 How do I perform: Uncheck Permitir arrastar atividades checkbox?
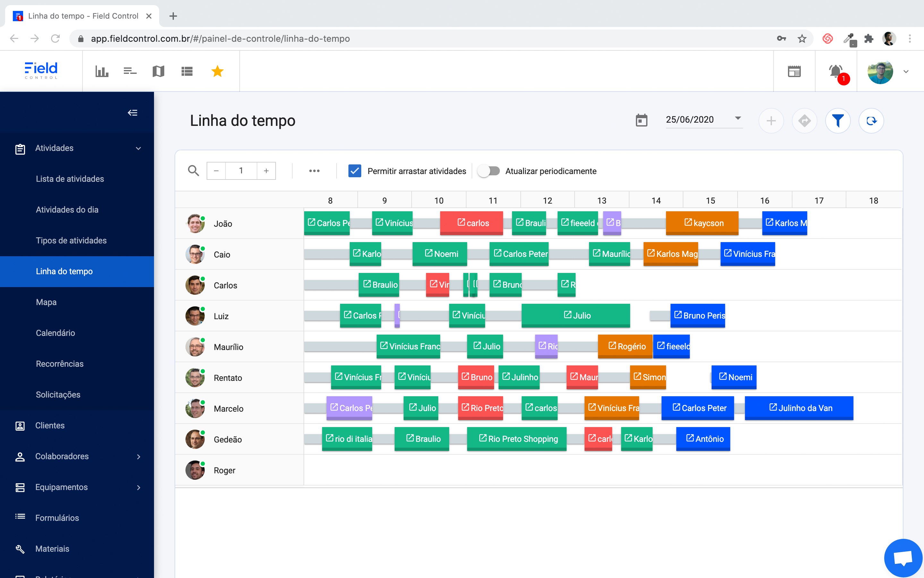(355, 171)
